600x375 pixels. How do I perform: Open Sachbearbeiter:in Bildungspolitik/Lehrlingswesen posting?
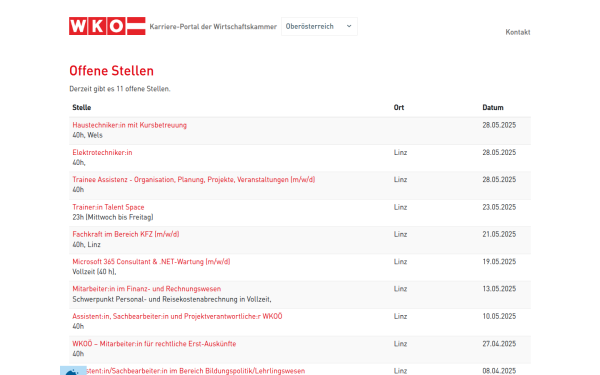click(x=195, y=371)
